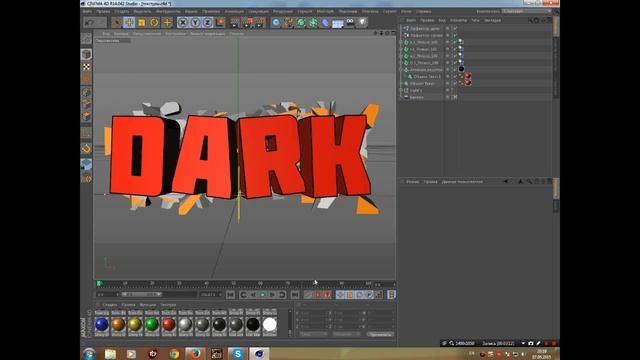Select the Light object in Object Manager

416,90
